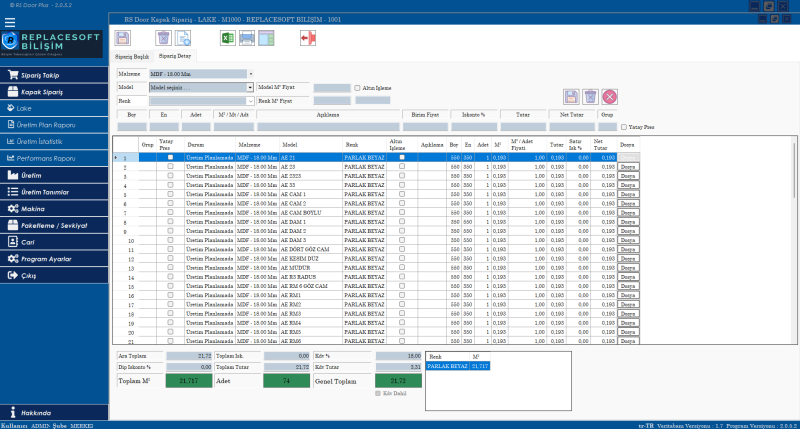800x429 pixels.
Task: Click the table layout toolbar icon
Action: pyautogui.click(x=266, y=38)
